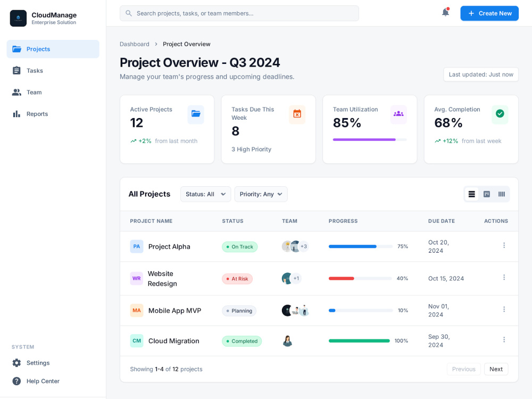Click Cloud Migration team member avatar
Image resolution: width=532 pixels, height=399 pixels.
click(x=287, y=341)
